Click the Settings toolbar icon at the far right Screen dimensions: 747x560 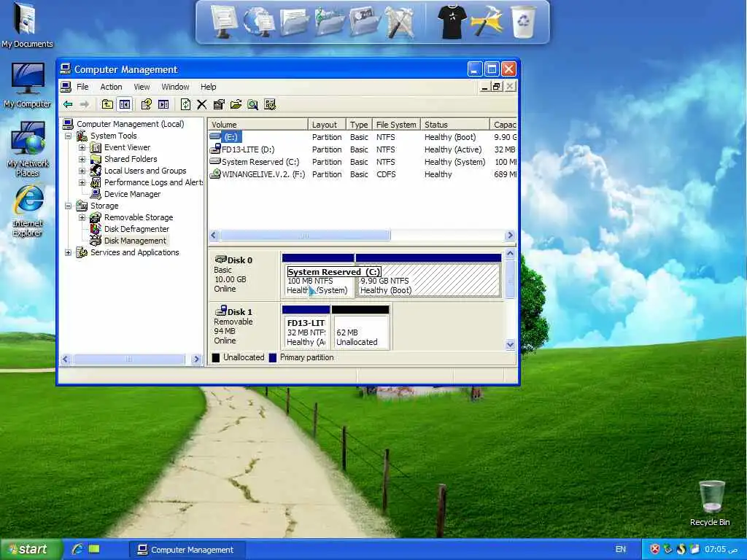coord(270,104)
